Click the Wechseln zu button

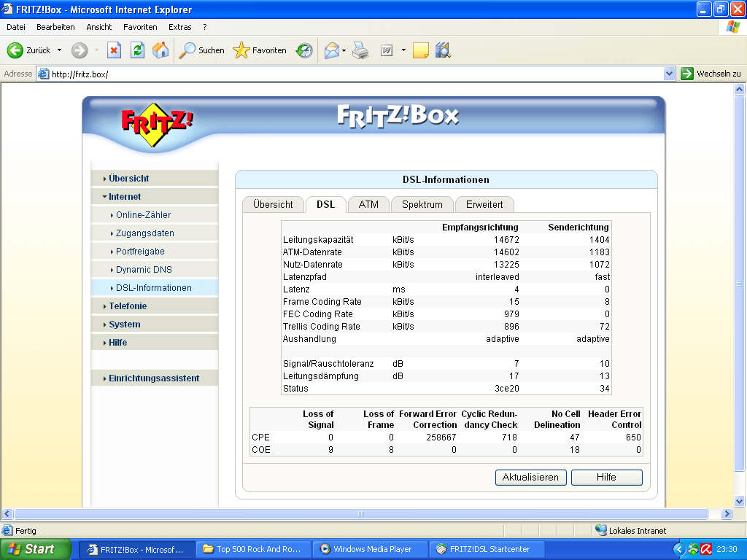711,74
